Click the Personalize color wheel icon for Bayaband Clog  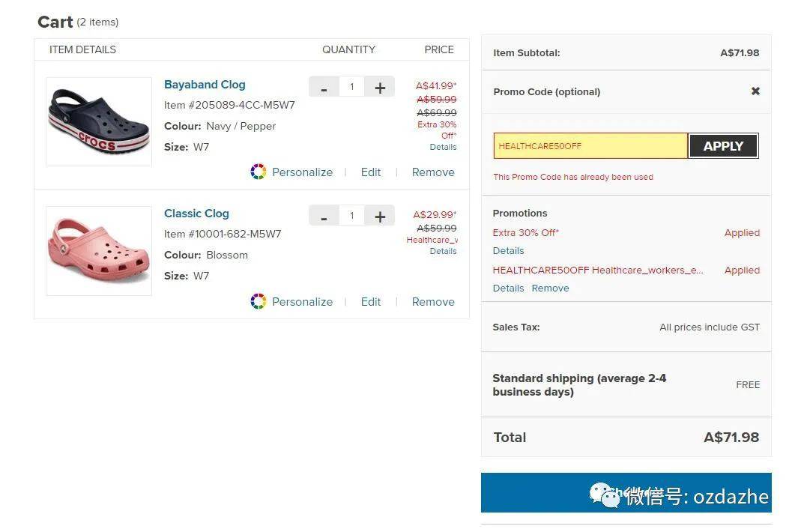[x=258, y=172]
